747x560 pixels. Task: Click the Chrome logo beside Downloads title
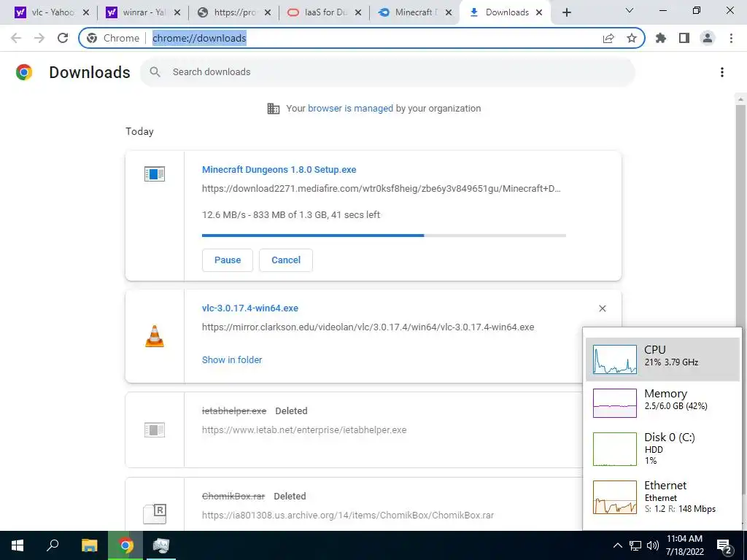pyautogui.click(x=24, y=72)
